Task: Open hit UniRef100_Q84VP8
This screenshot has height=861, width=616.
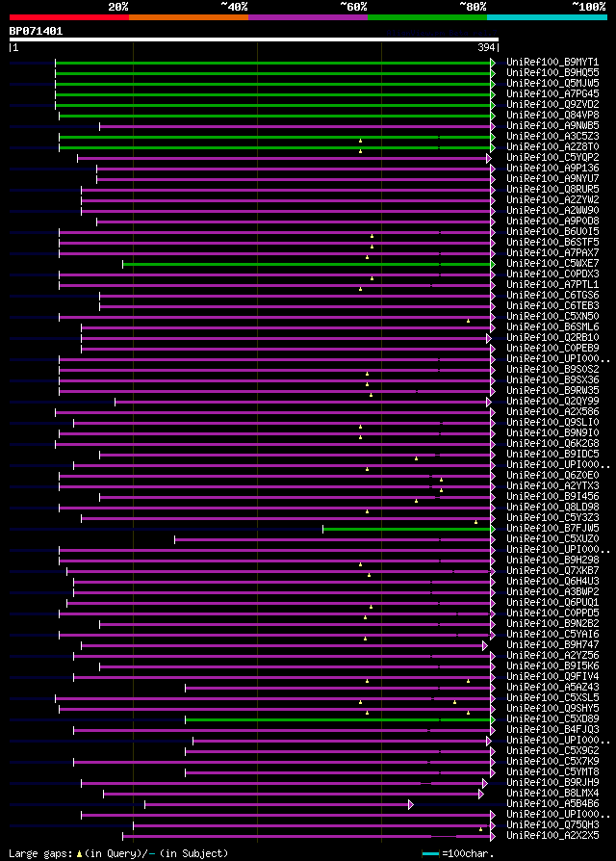Action: tap(552, 116)
